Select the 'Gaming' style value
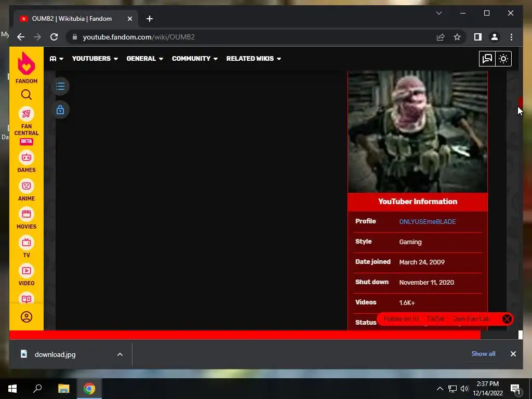The width and height of the screenshot is (532, 399). tap(410, 242)
